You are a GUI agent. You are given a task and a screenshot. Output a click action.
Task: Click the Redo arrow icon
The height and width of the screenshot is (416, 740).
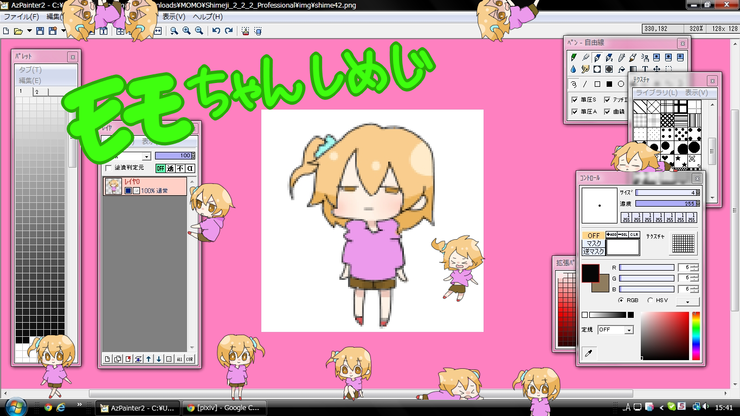pos(229,31)
